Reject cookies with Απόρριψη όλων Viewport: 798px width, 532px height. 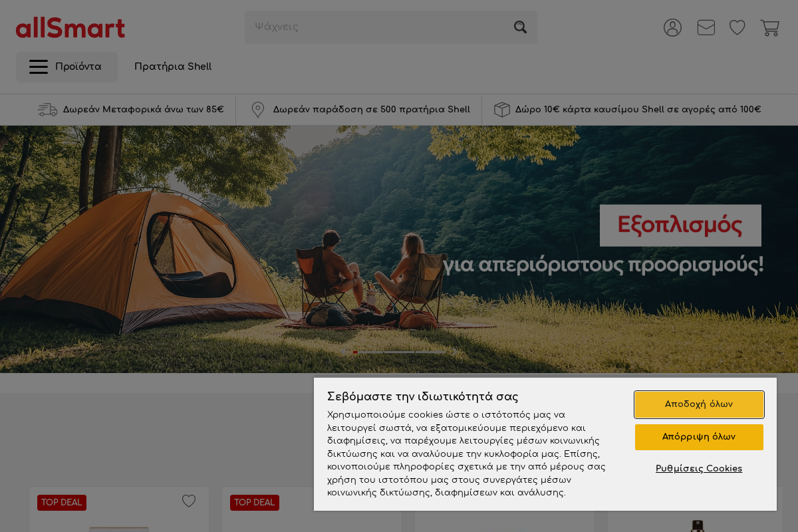point(699,437)
